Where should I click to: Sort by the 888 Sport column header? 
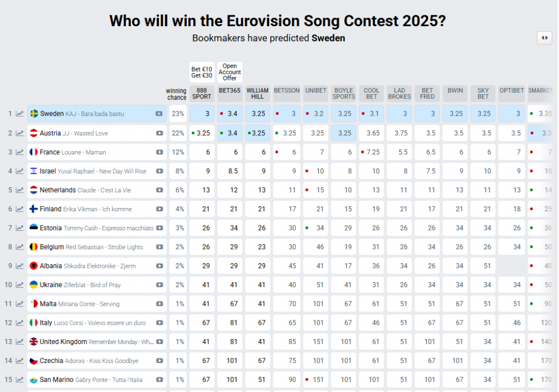point(202,93)
